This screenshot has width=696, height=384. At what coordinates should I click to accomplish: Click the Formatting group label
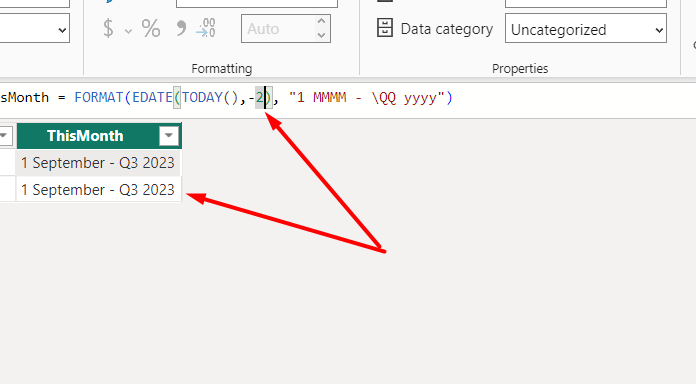coord(221,68)
